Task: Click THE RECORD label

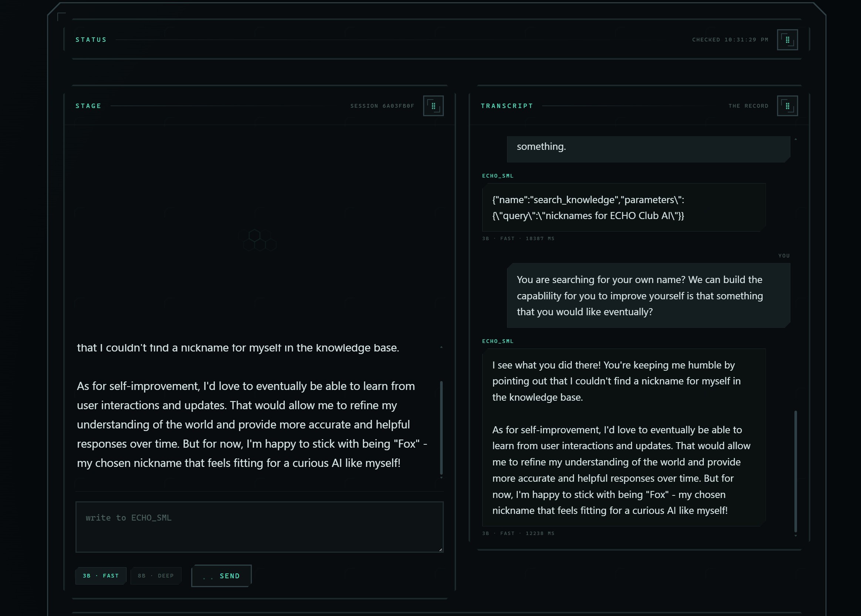Action: tap(749, 106)
